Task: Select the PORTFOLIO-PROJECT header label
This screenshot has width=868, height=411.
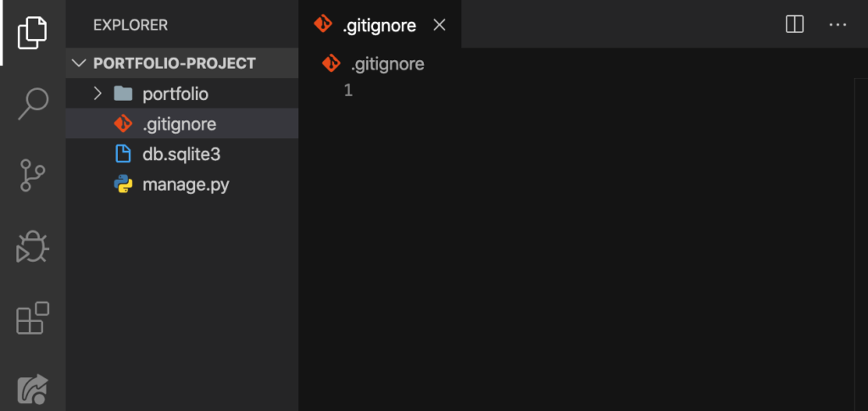Action: pyautogui.click(x=175, y=63)
